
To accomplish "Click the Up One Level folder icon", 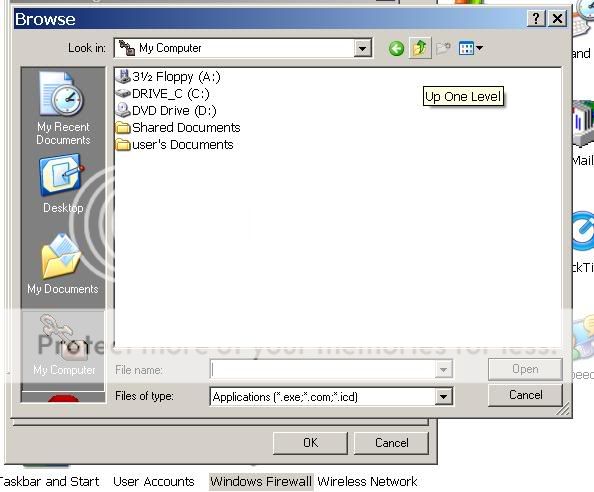I will click(420, 48).
